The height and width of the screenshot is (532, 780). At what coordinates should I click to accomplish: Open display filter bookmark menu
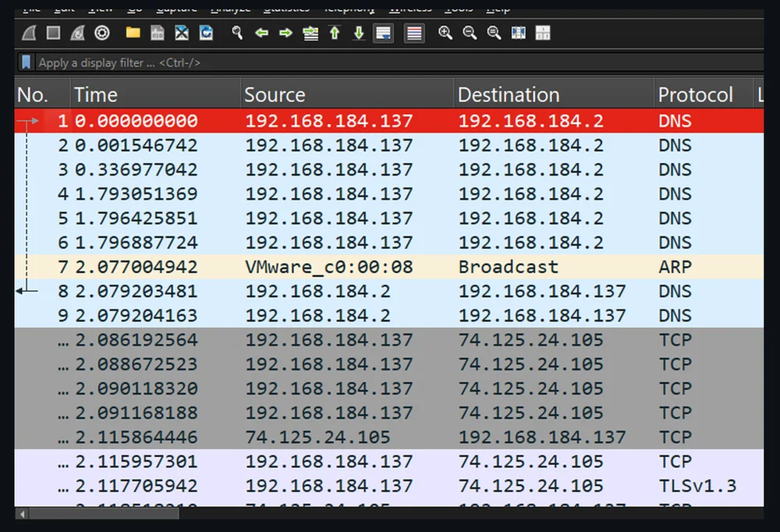click(x=26, y=62)
